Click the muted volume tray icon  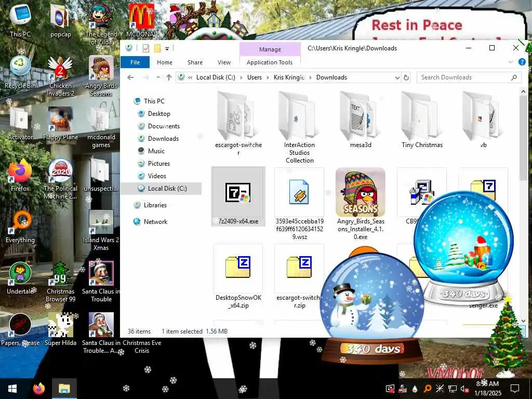[x=464, y=389]
